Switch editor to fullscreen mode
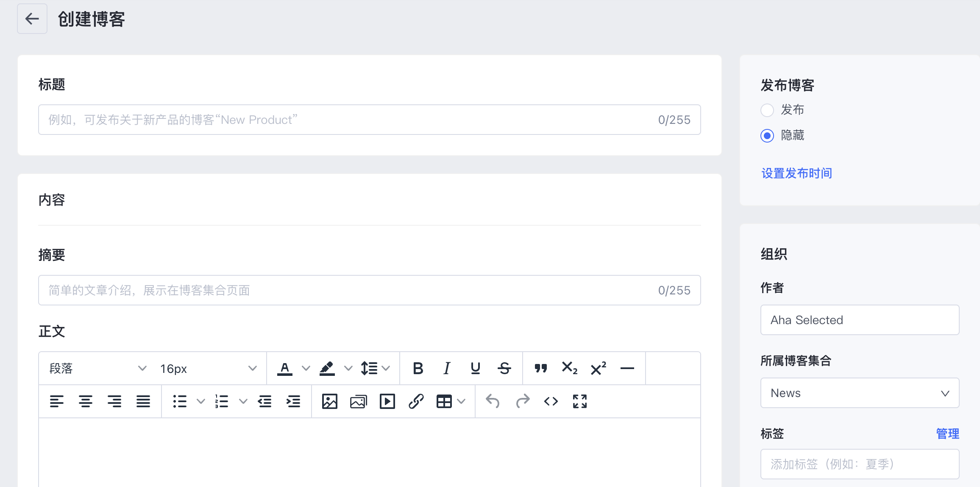The image size is (980, 487). (579, 401)
